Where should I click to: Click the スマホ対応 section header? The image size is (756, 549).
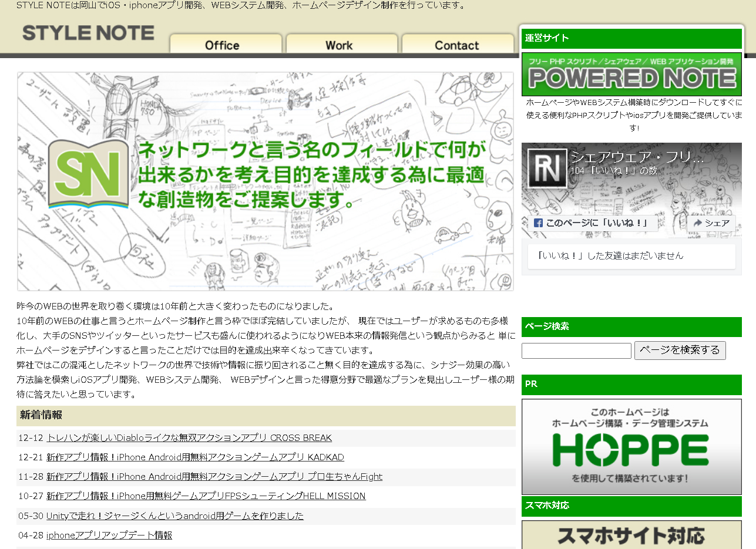(x=631, y=506)
